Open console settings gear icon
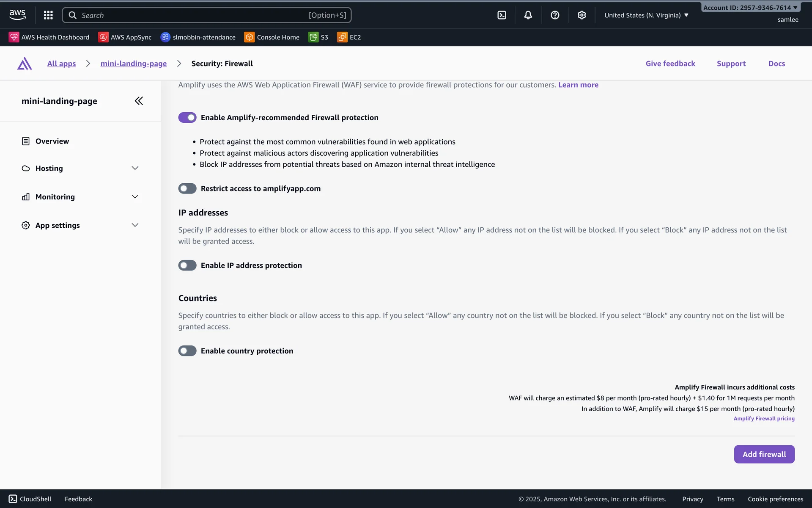This screenshot has height=508, width=812. 582,15
